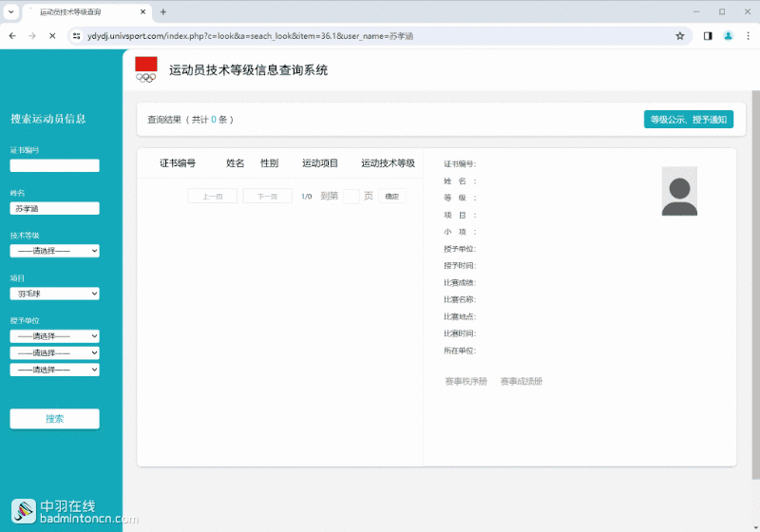Close the 运动员技术等级查询 tab
Screen dimensions: 760x532
(143, 11)
